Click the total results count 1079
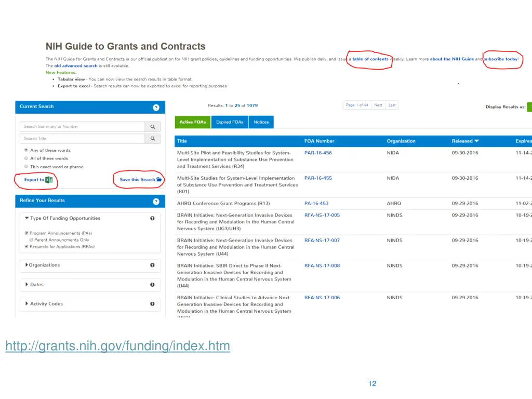Image resolution: width=532 pixels, height=399 pixels. pos(252,105)
